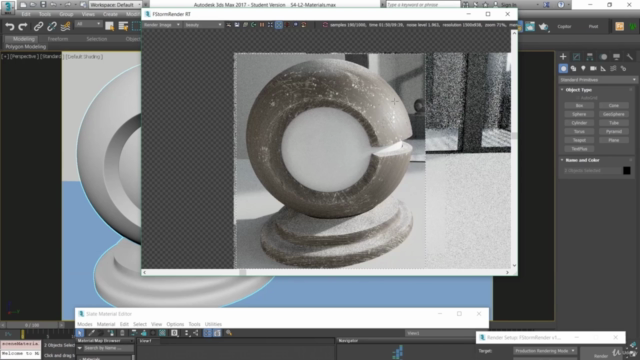Click the Sphere primitive button

[x=579, y=114]
